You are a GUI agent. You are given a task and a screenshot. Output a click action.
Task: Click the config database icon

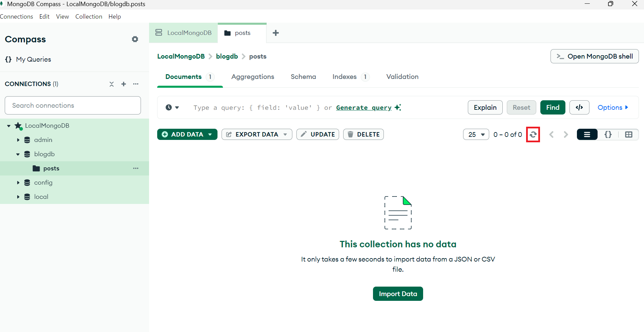click(x=27, y=183)
